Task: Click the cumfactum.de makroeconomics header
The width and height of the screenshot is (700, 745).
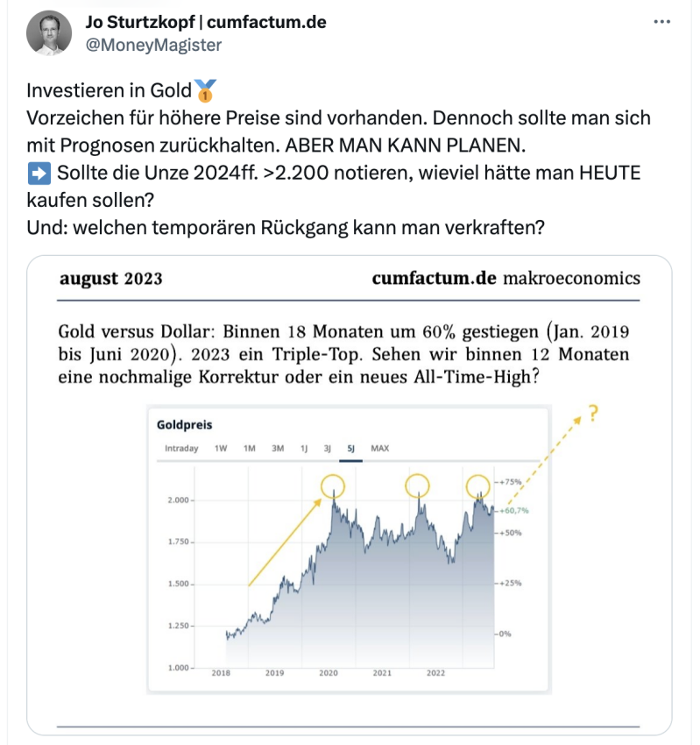Action: pyautogui.click(x=506, y=279)
